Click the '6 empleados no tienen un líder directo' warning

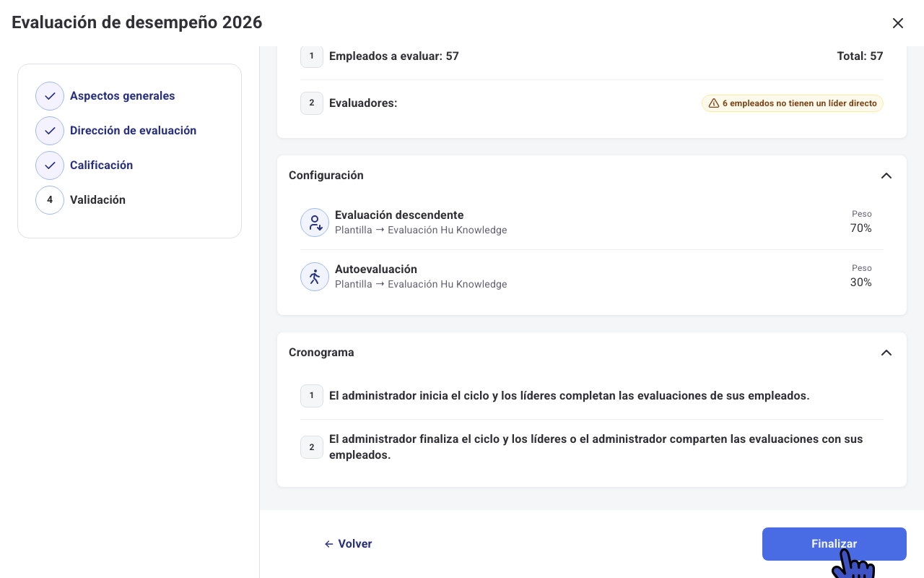point(793,103)
